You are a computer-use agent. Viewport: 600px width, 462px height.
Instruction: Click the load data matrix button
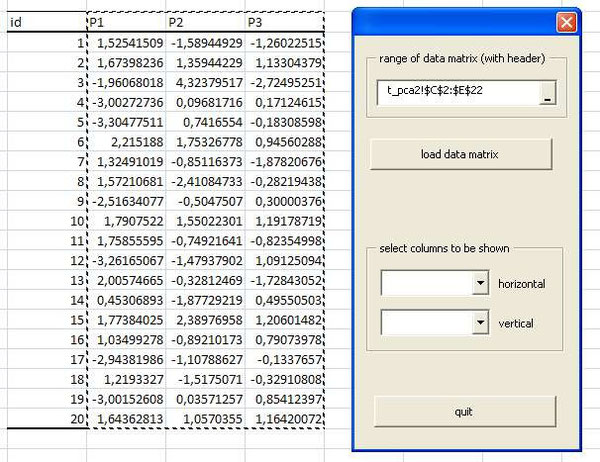click(461, 154)
